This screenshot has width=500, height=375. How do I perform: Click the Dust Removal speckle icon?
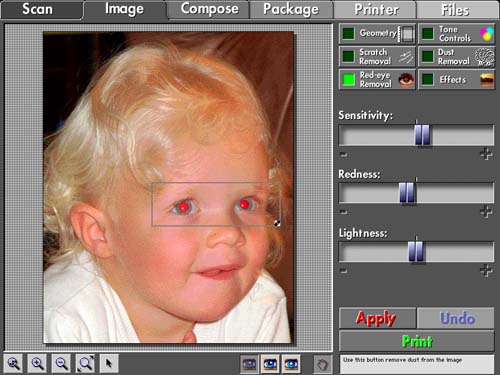pyautogui.click(x=484, y=57)
